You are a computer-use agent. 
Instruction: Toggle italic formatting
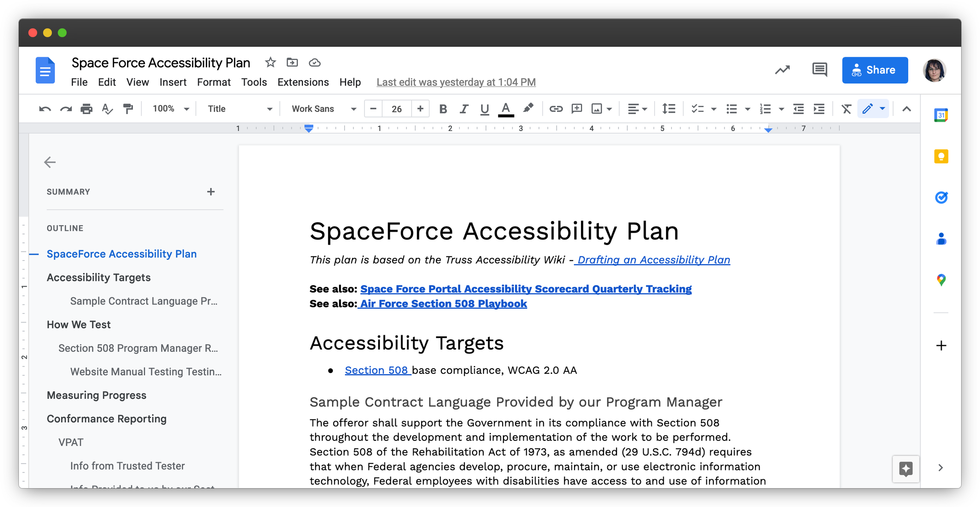click(464, 109)
